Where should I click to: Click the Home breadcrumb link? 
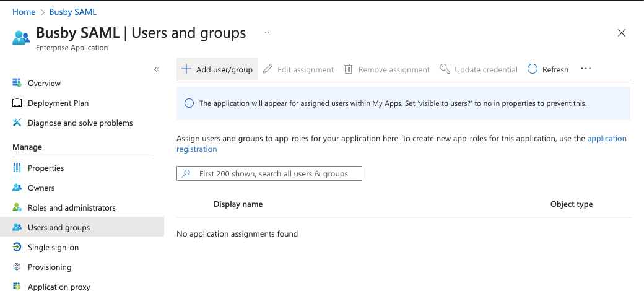click(24, 12)
